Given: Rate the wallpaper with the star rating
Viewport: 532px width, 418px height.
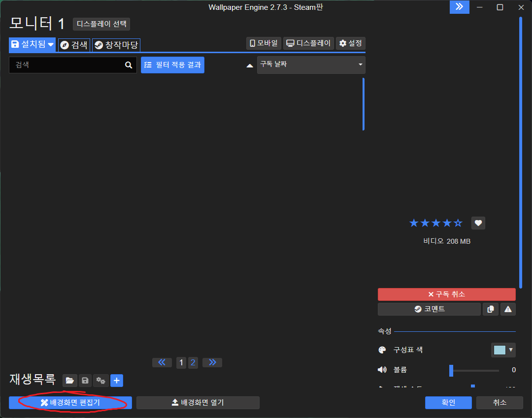Looking at the screenshot, I should pyautogui.click(x=436, y=223).
